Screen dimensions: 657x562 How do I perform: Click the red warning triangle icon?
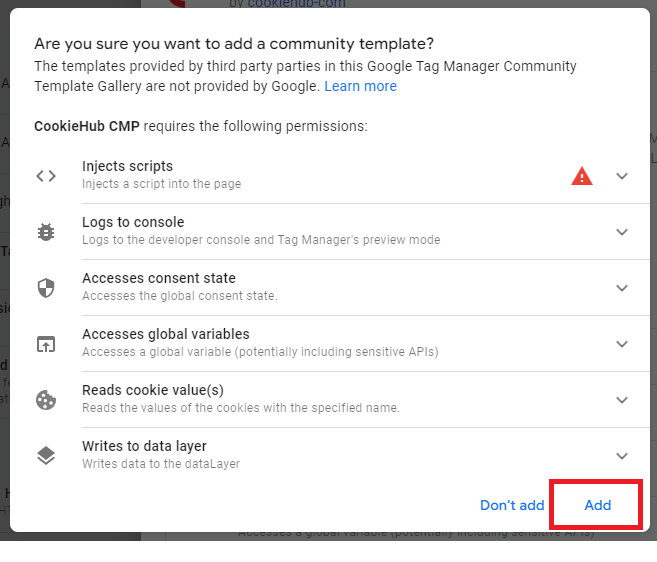(582, 176)
